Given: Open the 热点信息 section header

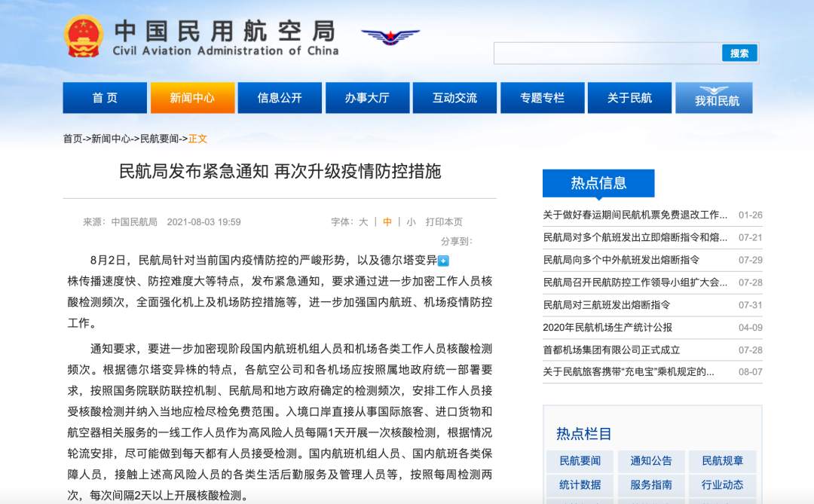Looking at the screenshot, I should click(x=598, y=183).
